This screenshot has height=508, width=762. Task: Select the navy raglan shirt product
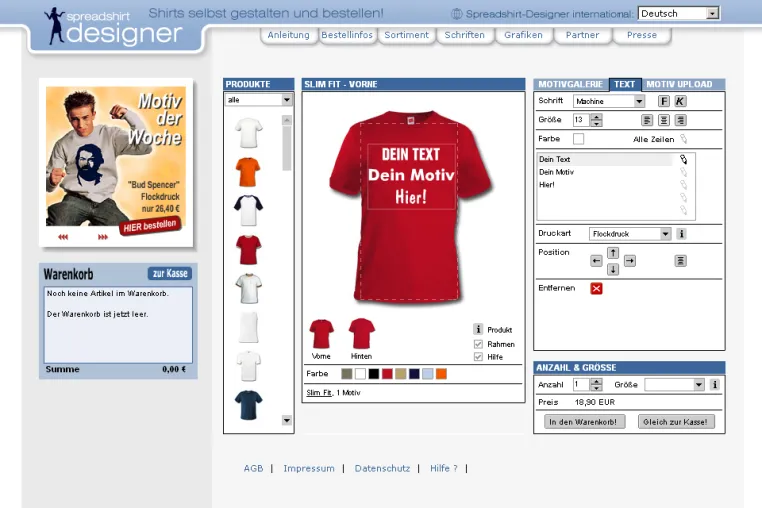pyautogui.click(x=248, y=210)
